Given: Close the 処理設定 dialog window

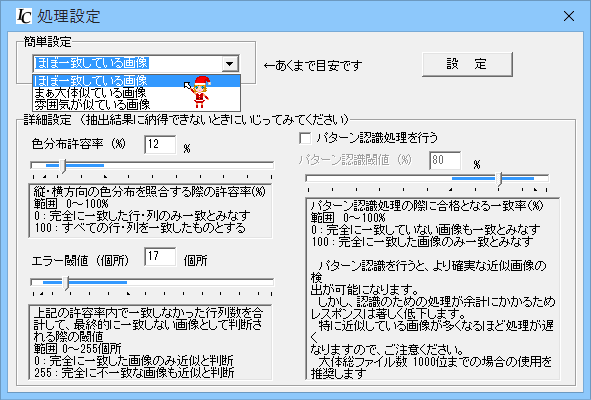Looking at the screenshot, I should click(569, 16).
